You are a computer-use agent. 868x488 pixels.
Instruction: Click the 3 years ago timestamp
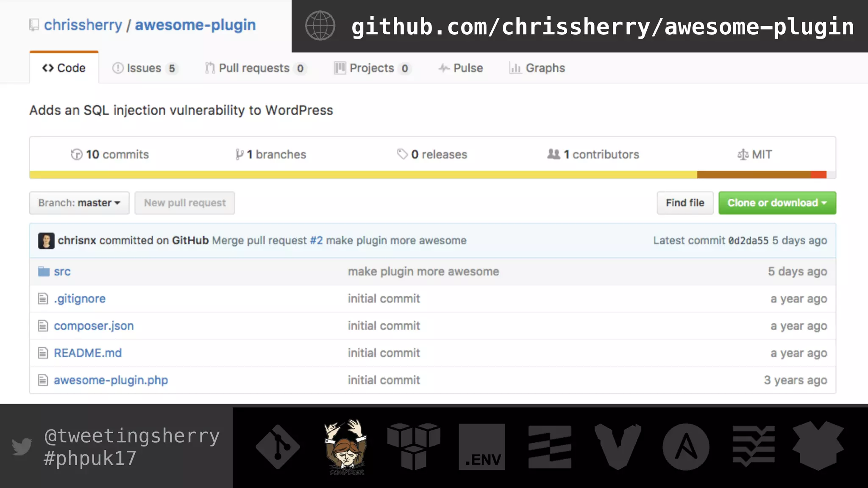point(796,380)
